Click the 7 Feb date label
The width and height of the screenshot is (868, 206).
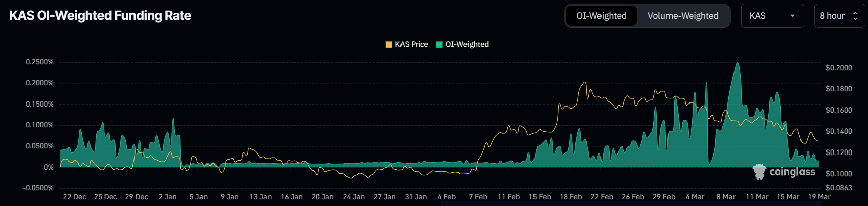coord(478,197)
